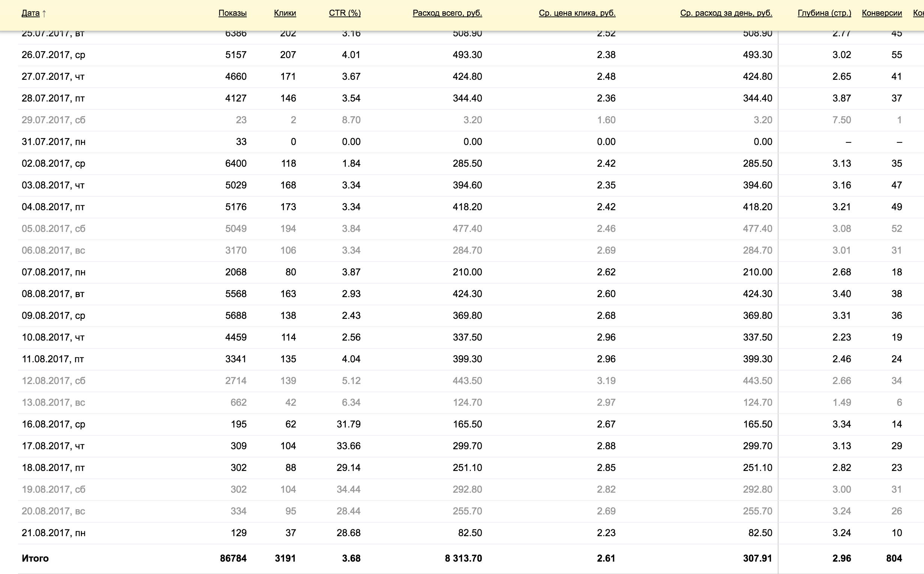
Task: Click the 02.08.2017 date cell
Action: click(x=53, y=163)
